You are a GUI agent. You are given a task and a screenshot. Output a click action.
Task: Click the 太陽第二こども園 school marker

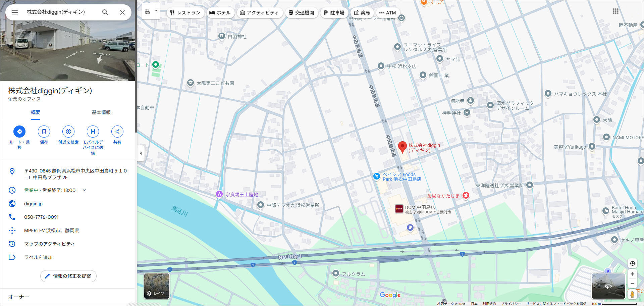(191, 83)
